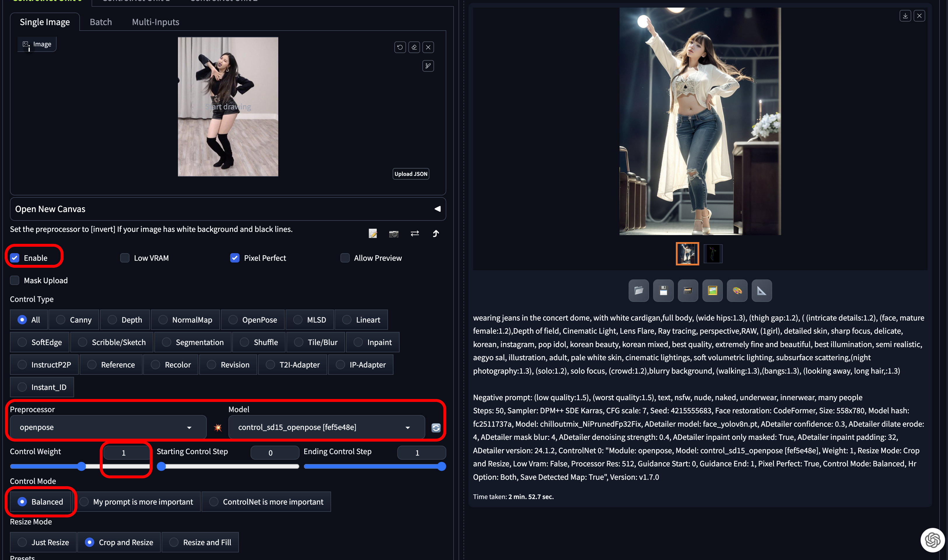Click the camera webcam icon
The image size is (948, 560).
[393, 234]
